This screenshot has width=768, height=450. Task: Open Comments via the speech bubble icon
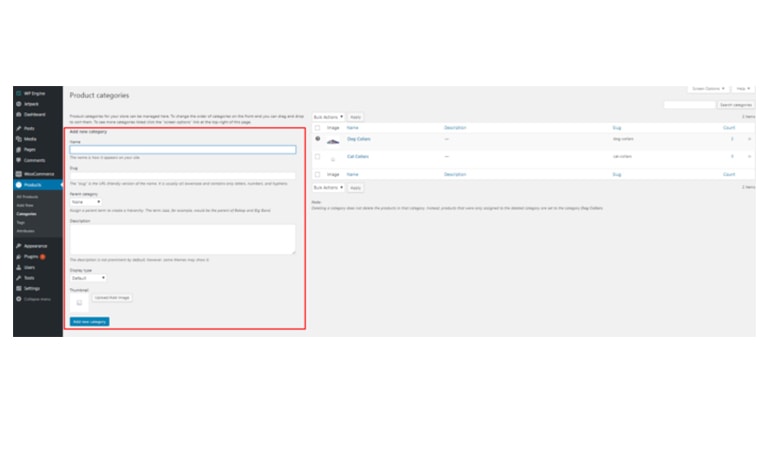pyautogui.click(x=19, y=160)
